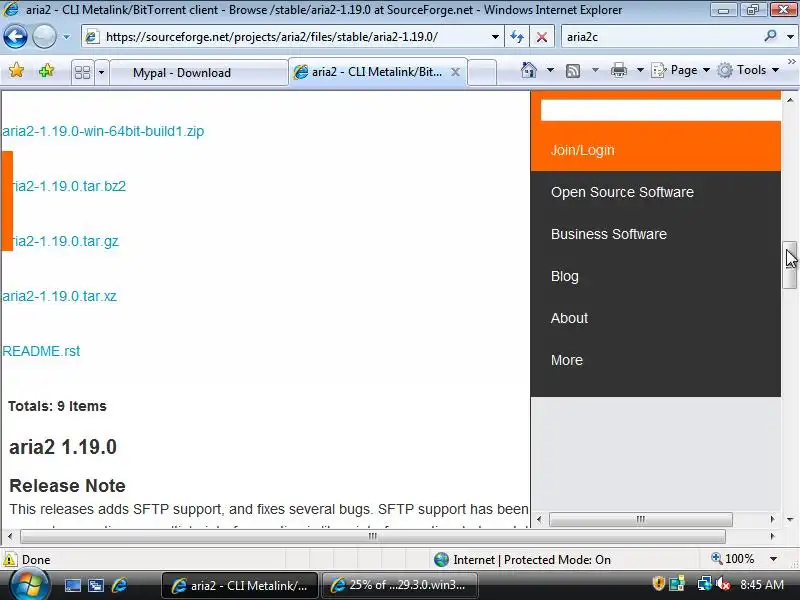
Task: Click Show Desktop quick launch icon
Action: coord(72,586)
